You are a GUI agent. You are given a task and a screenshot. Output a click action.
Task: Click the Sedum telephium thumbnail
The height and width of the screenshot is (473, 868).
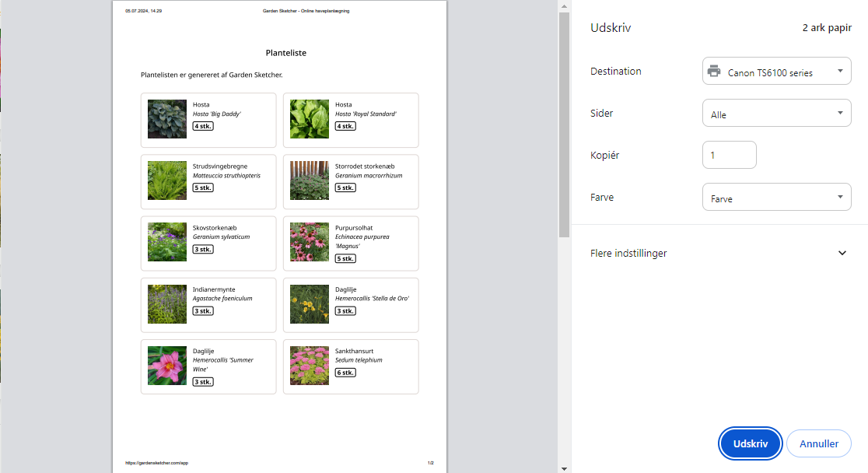(x=310, y=366)
